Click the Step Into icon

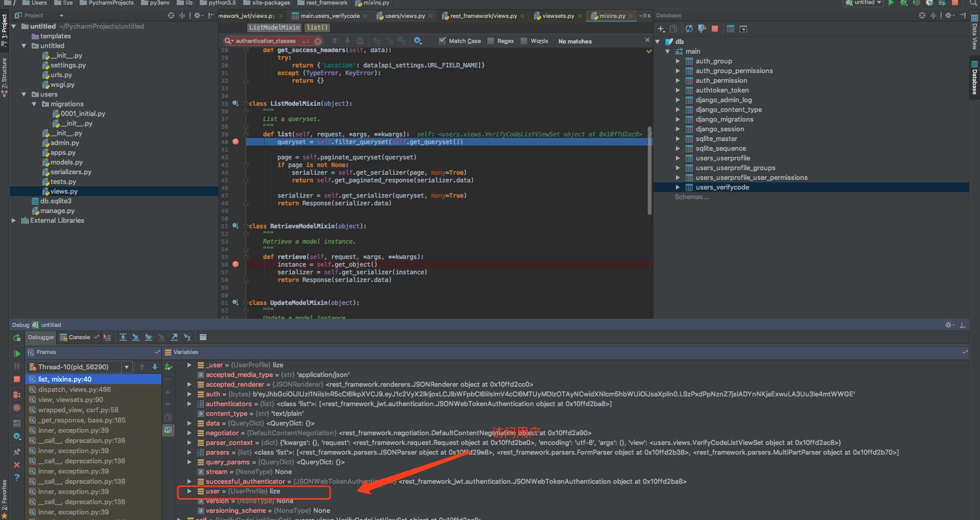[x=135, y=337]
